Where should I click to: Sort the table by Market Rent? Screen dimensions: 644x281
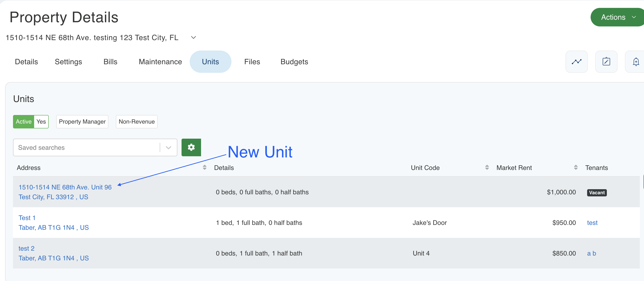point(576,167)
